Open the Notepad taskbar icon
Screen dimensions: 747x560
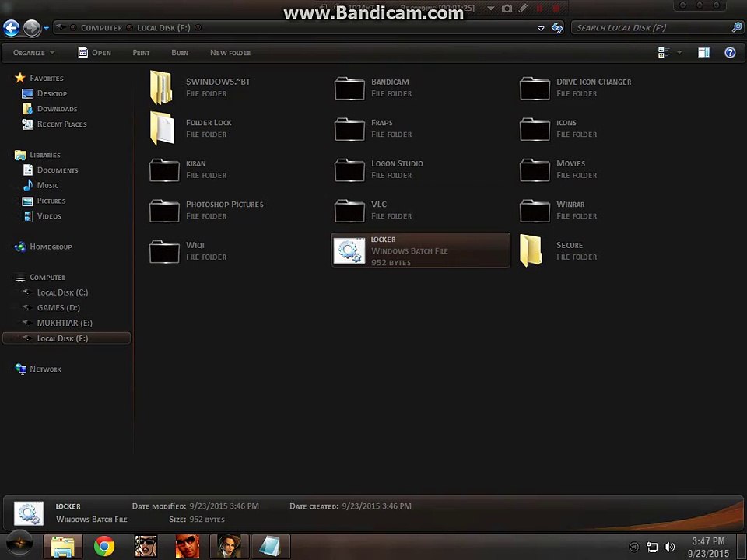(270, 546)
